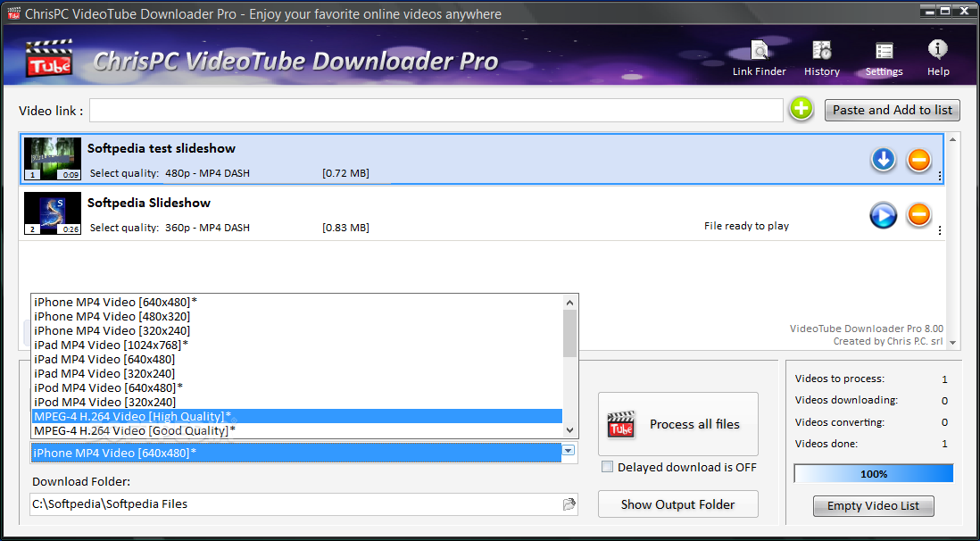Select iPad MP4 Video [320x240] option
Image resolution: width=980 pixels, height=541 pixels.
(x=297, y=374)
